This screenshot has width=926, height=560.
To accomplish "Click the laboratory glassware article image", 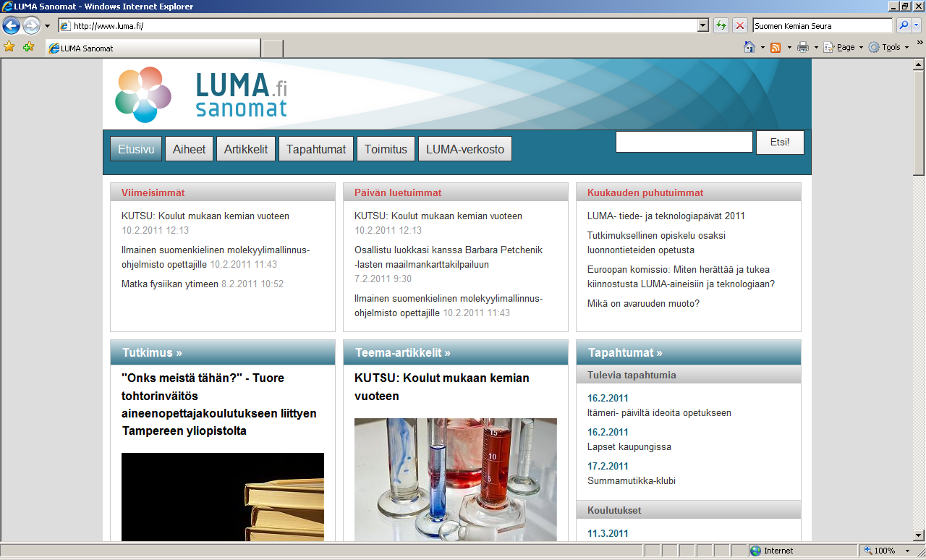I will pos(456,480).
